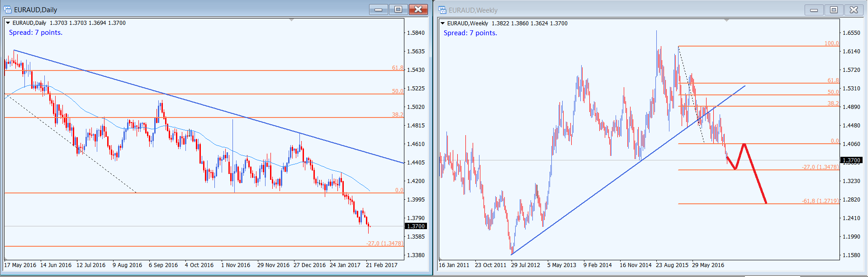Screen dimensions: 868x277
Task: Click the 27 Dec 2016 date on Daily axis
Action: click(x=309, y=265)
